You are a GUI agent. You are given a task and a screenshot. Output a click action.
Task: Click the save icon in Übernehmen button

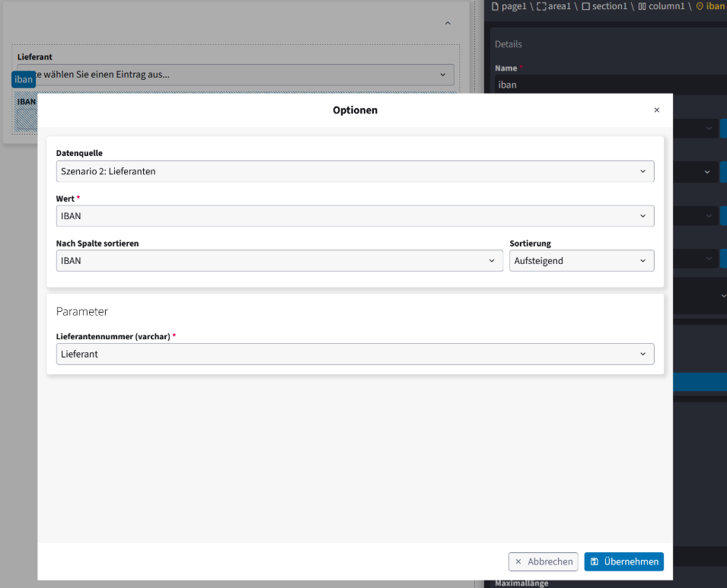point(595,561)
